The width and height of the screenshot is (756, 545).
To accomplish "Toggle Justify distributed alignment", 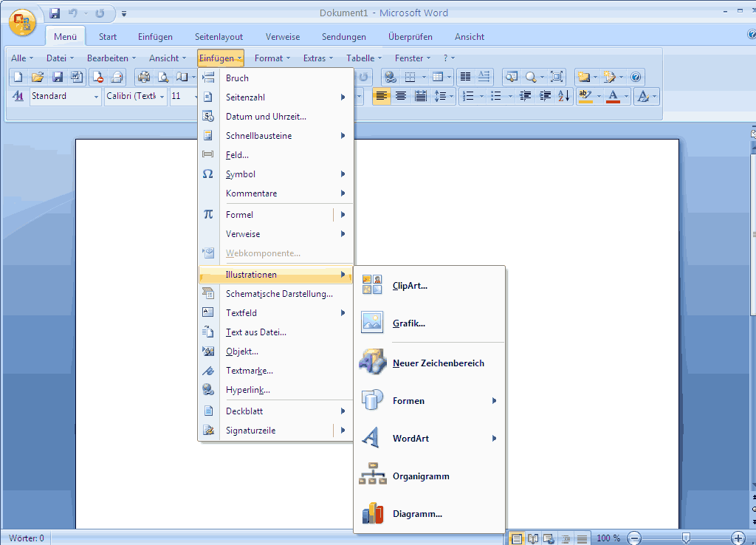I will coord(420,96).
